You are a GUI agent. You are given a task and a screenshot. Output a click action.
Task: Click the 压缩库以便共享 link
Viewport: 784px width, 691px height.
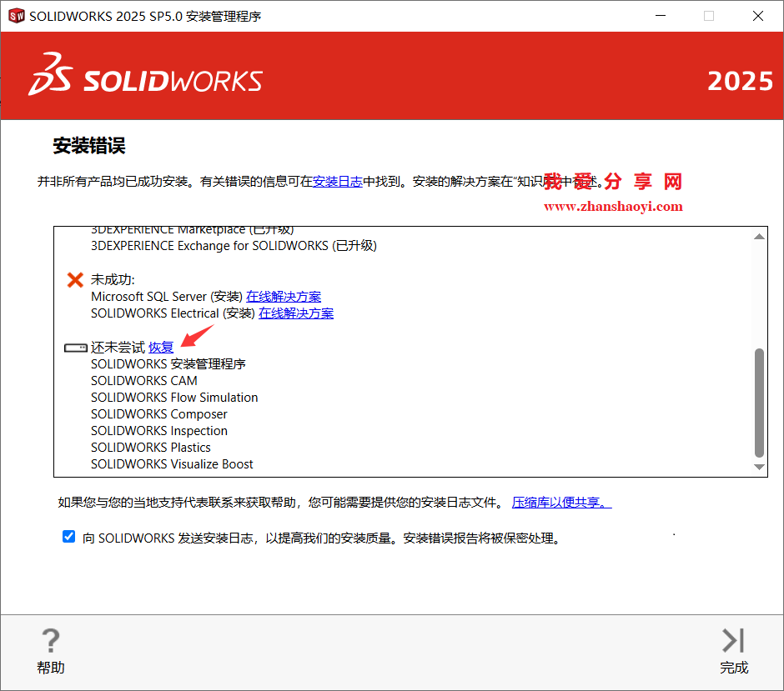561,503
